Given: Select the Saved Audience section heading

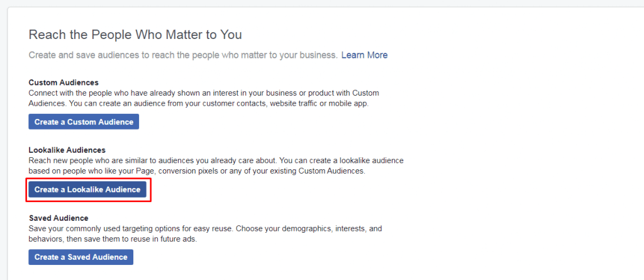Looking at the screenshot, I should [58, 218].
